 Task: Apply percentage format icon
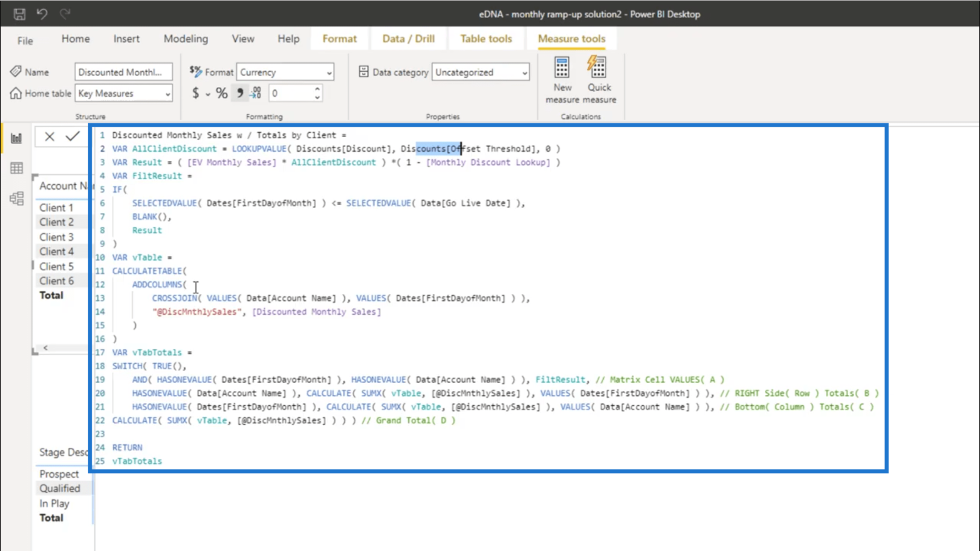(222, 93)
